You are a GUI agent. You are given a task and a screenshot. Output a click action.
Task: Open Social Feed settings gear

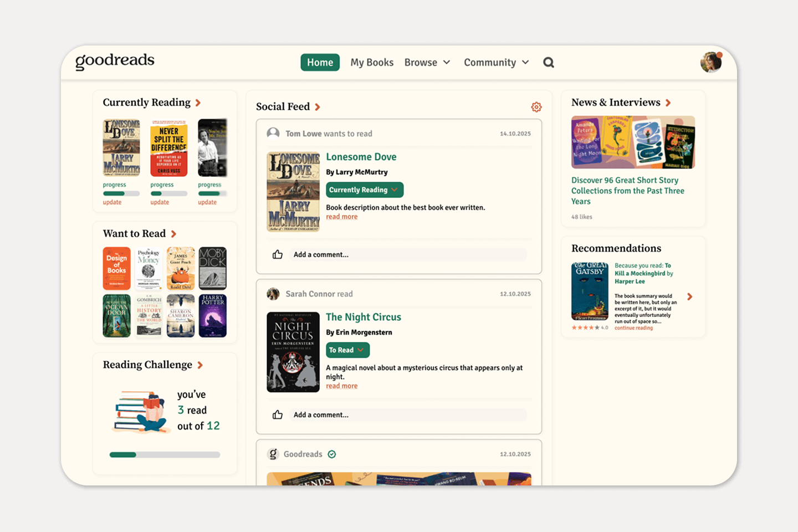click(536, 107)
